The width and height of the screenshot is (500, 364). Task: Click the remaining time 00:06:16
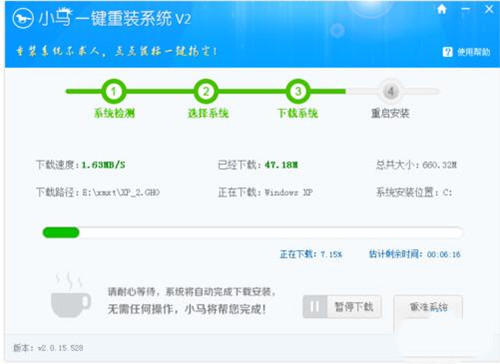[444, 254]
